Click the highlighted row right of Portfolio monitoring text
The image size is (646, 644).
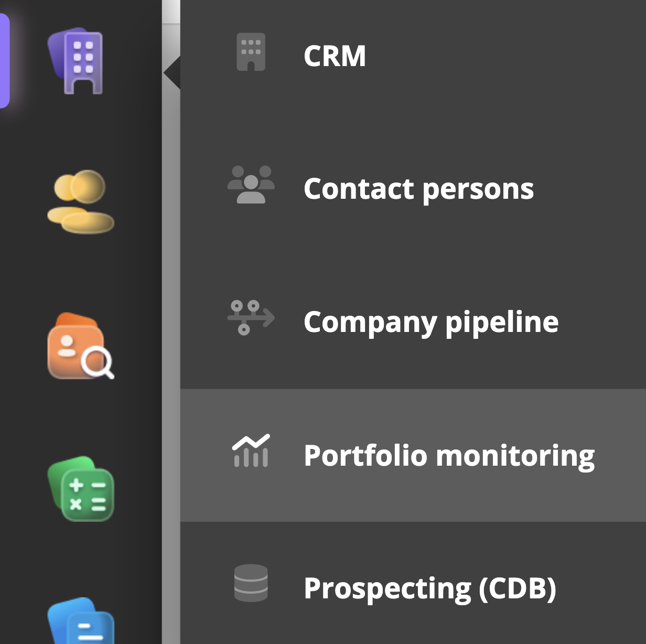(x=621, y=455)
